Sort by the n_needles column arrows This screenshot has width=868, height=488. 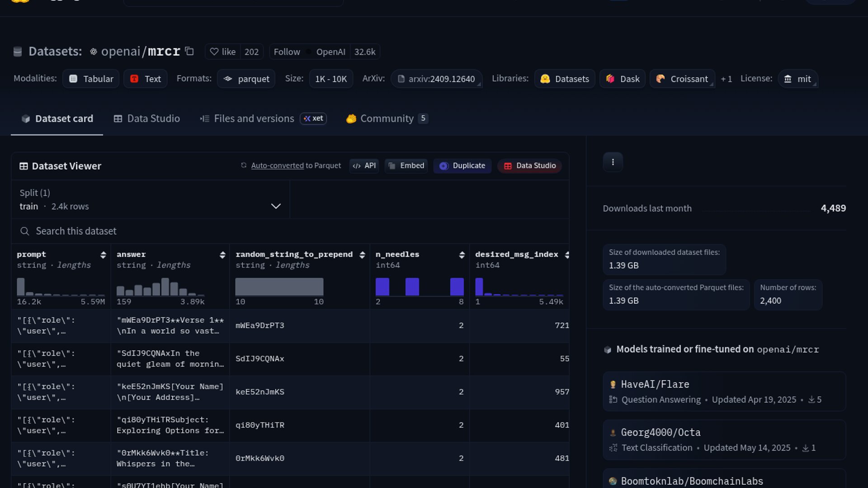coord(462,255)
